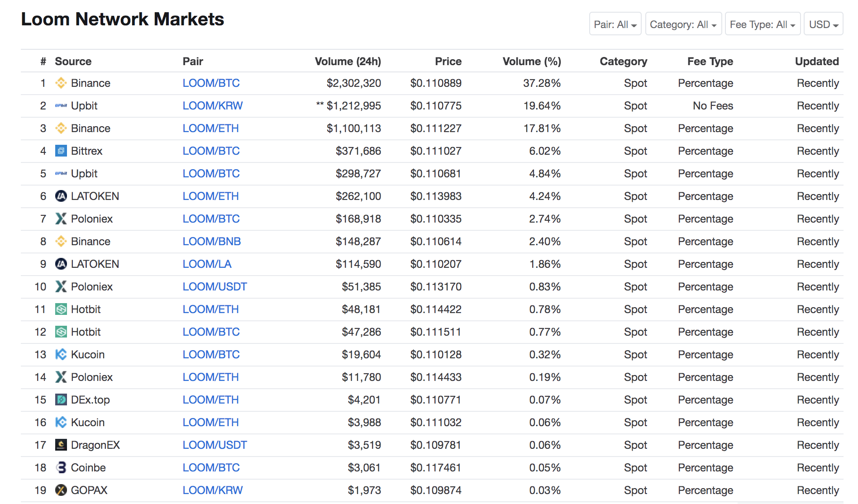Click the DragonEX logo icon

point(61,445)
